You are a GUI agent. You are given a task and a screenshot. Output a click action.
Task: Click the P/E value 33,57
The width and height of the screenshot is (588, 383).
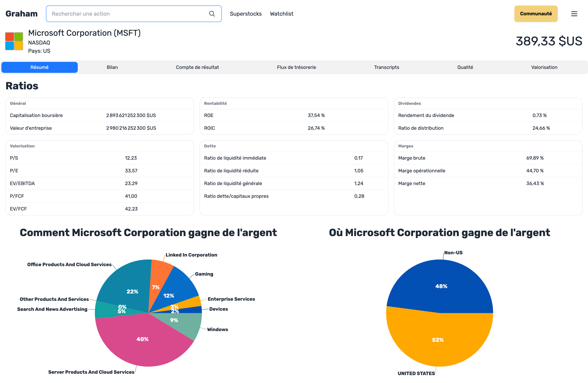(x=131, y=171)
